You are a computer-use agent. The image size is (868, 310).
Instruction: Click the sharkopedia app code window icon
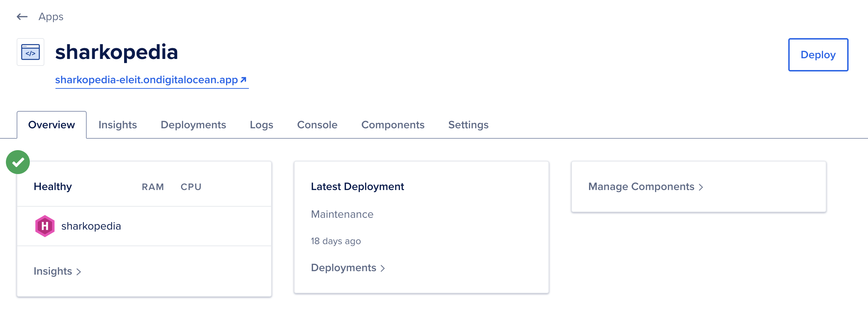coord(31,52)
